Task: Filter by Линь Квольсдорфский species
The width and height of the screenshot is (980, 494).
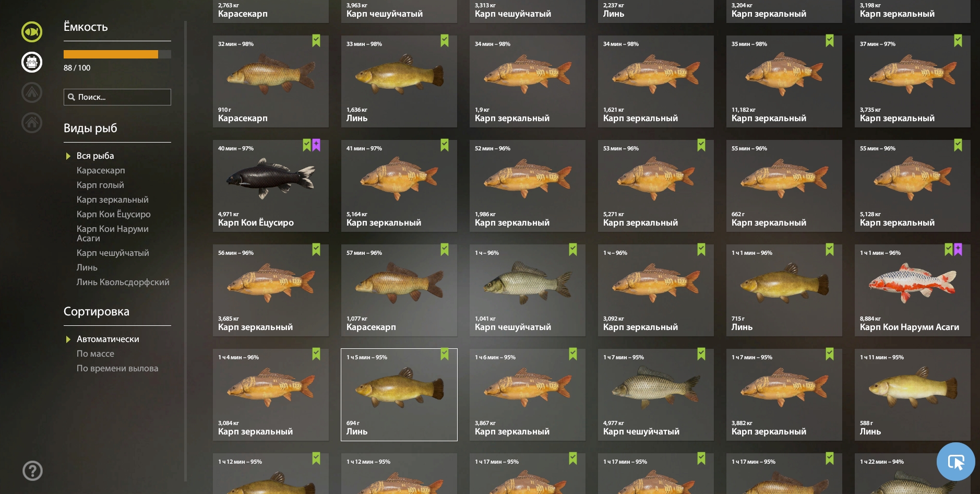Action: point(123,282)
